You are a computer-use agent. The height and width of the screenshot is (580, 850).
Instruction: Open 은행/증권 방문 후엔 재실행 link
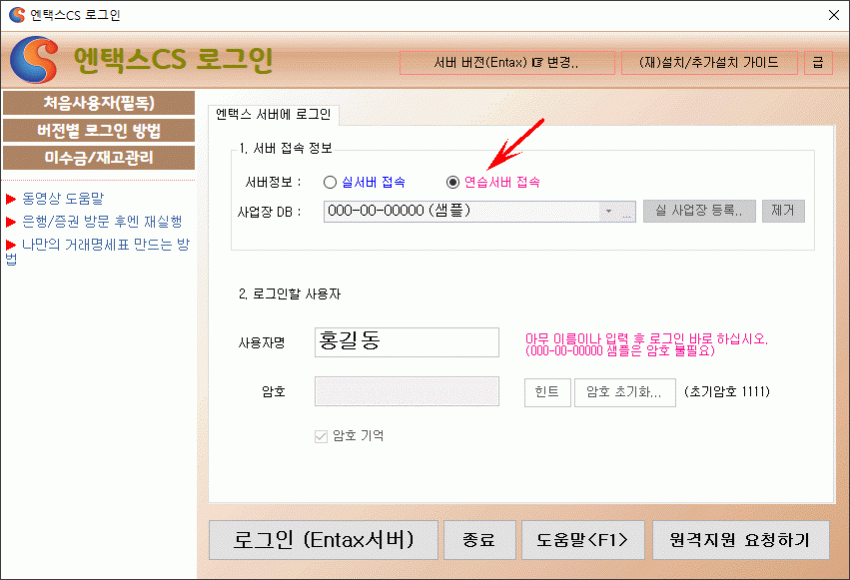(102, 222)
